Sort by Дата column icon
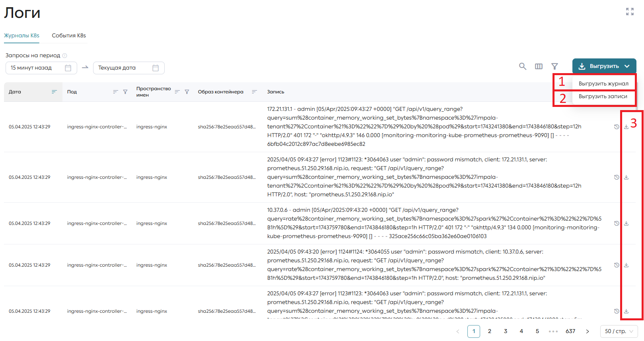Screen dimensions: 644x341 (x=54, y=92)
